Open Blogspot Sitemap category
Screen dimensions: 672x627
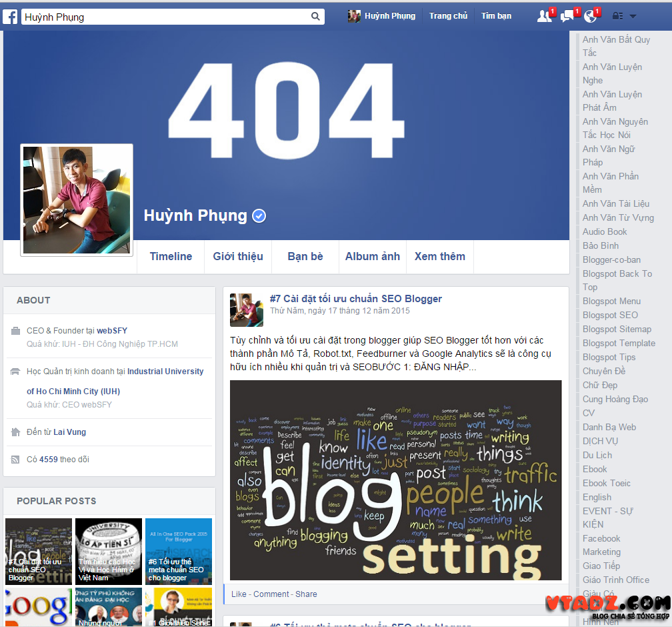pos(617,330)
